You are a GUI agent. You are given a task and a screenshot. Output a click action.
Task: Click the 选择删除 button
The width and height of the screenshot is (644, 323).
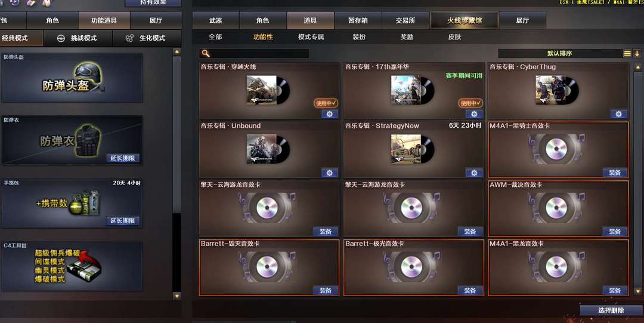[x=611, y=310]
